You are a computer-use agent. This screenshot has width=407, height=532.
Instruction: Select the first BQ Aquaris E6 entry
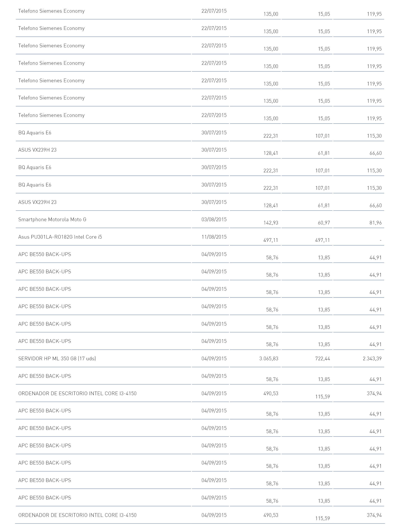click(35, 133)
